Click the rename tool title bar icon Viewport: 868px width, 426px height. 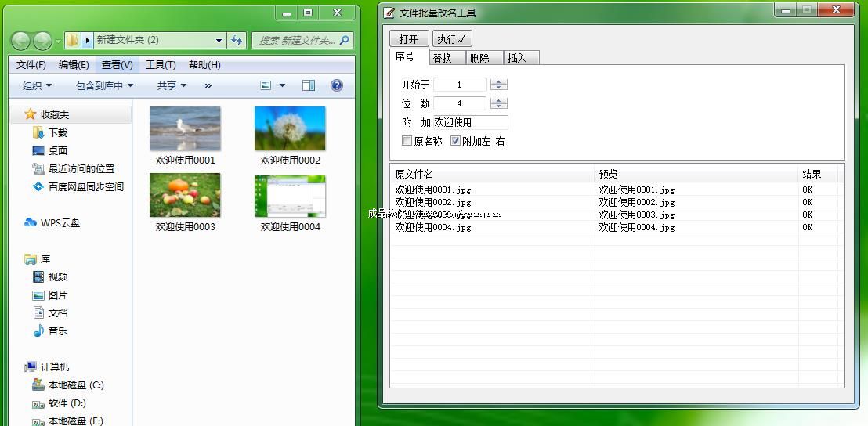tap(389, 13)
